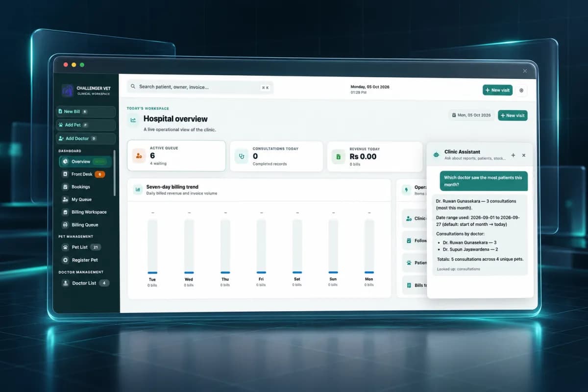Image resolution: width=588 pixels, height=392 pixels.
Task: Select Overview in the Dashboard menu
Action: pyautogui.click(x=85, y=162)
